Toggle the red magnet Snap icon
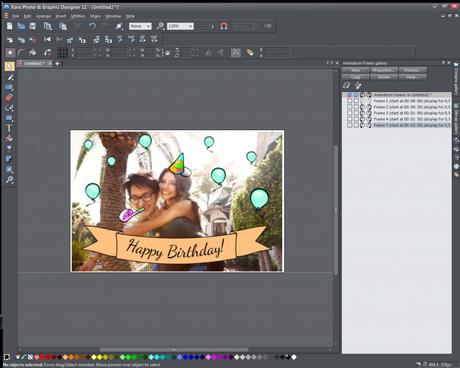 coord(224,26)
